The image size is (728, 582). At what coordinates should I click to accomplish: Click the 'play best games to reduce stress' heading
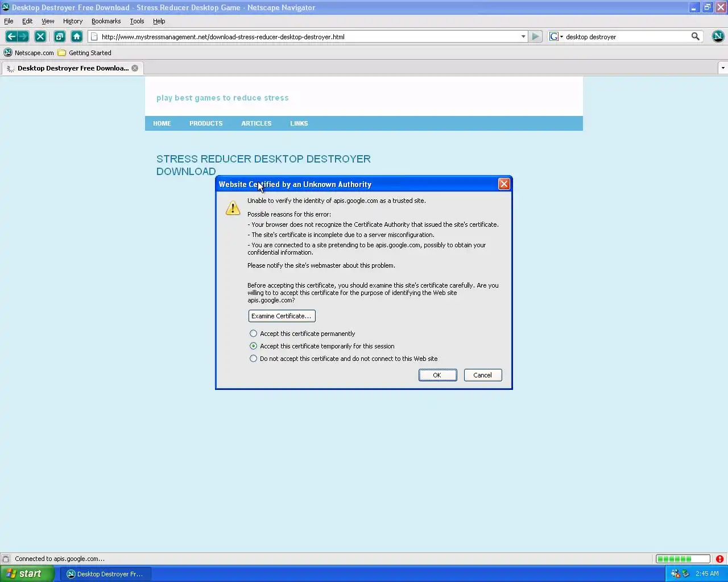(222, 98)
